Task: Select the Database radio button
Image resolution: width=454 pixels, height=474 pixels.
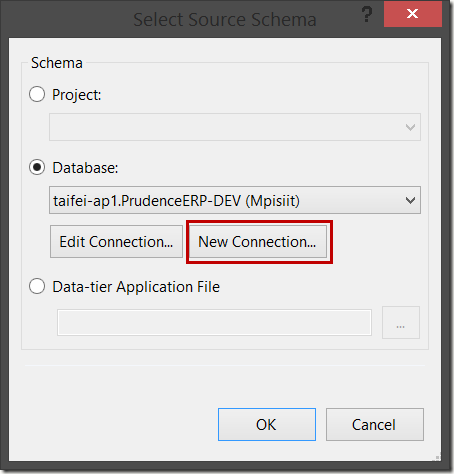Action: pyautogui.click(x=37, y=167)
